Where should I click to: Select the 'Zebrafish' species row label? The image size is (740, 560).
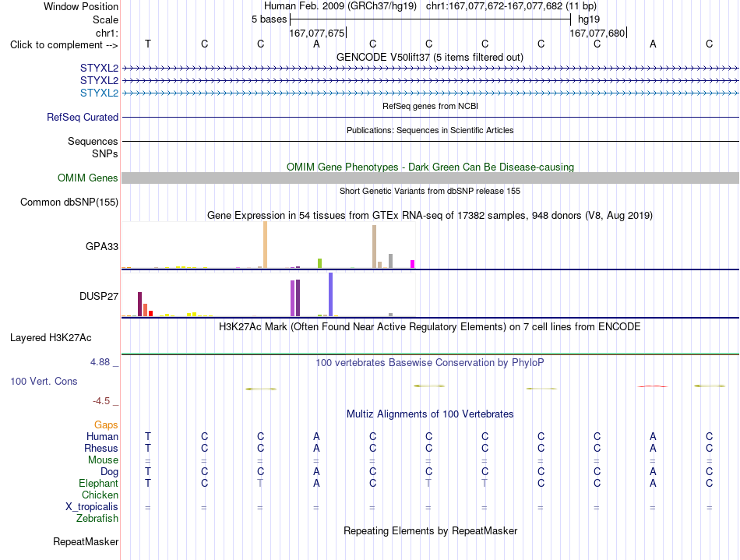tap(97, 518)
